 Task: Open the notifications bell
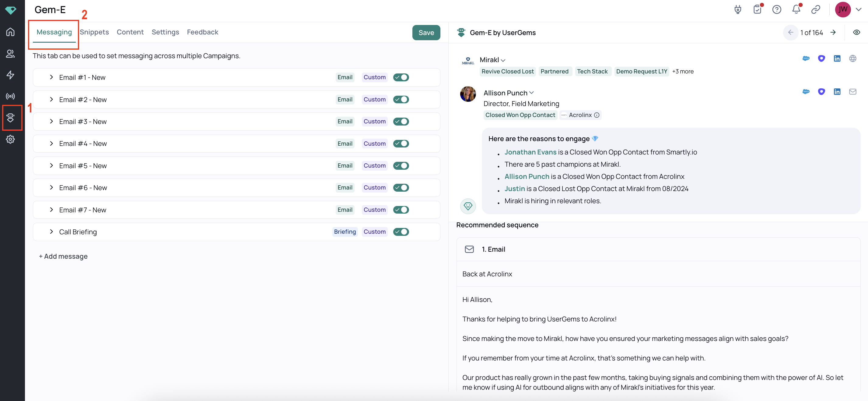tap(796, 9)
